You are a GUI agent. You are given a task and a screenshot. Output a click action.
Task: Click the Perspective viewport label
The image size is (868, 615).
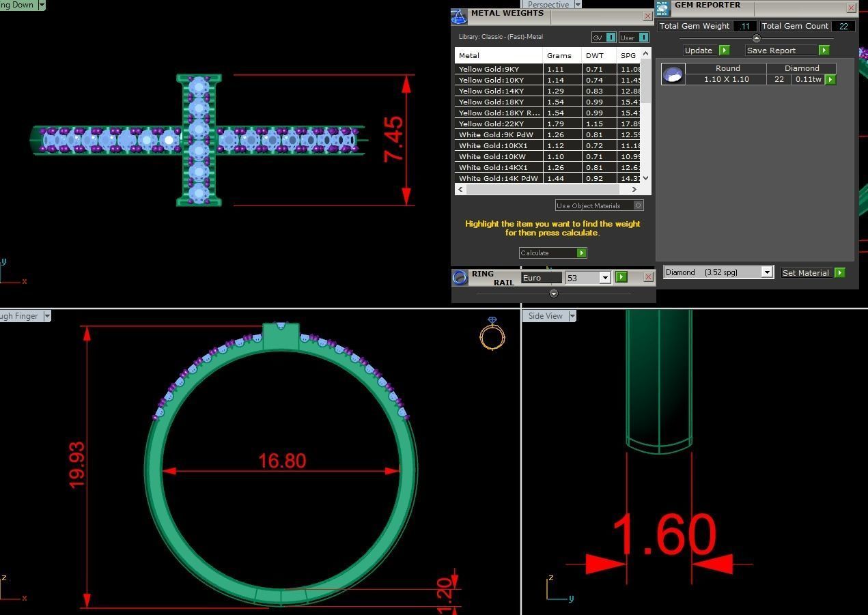coord(548,5)
